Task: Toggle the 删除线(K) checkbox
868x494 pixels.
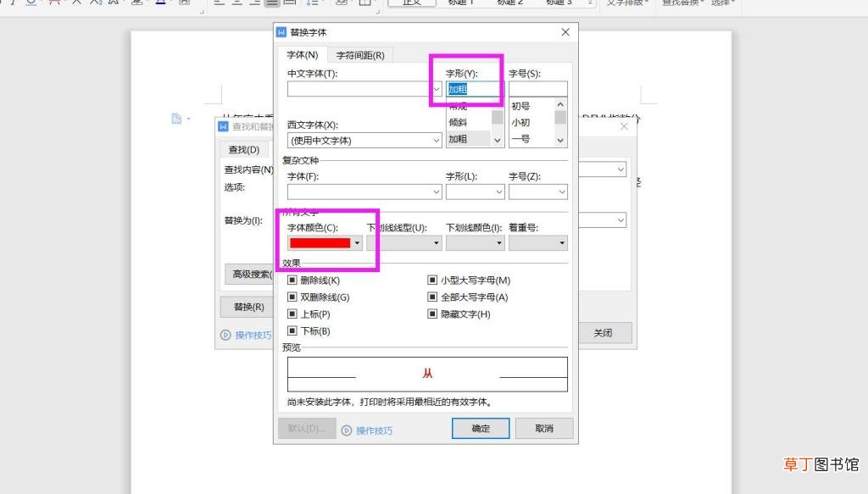Action: (292, 280)
